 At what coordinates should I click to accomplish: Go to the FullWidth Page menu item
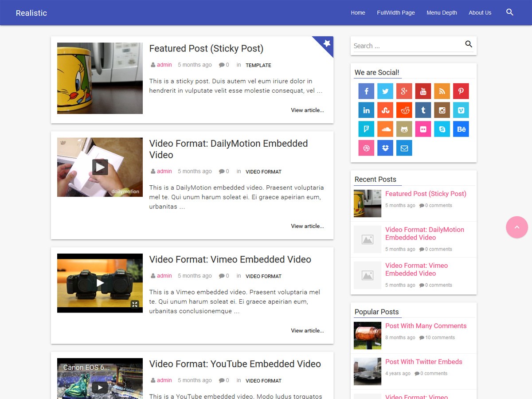[x=396, y=13]
